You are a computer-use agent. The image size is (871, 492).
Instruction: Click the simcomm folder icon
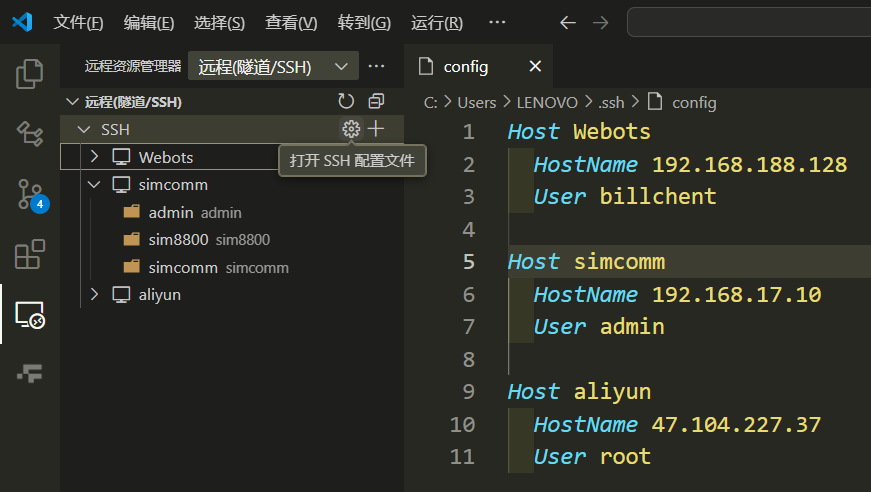(132, 267)
